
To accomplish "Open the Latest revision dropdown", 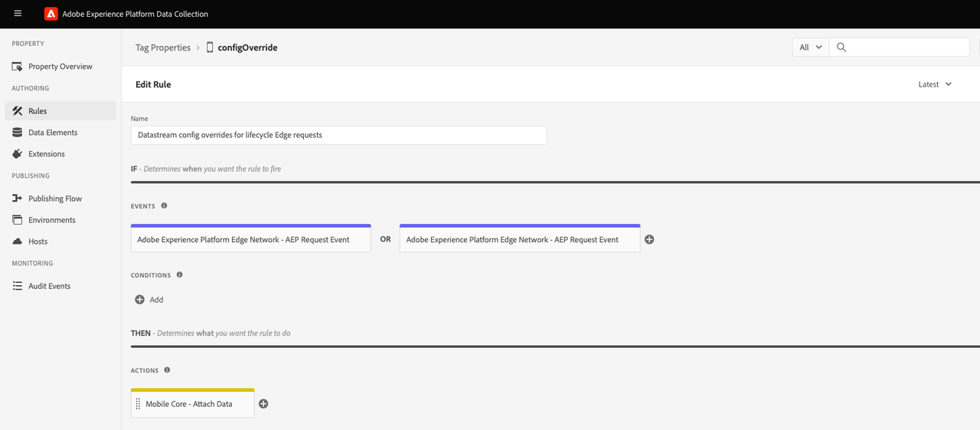I will [935, 84].
